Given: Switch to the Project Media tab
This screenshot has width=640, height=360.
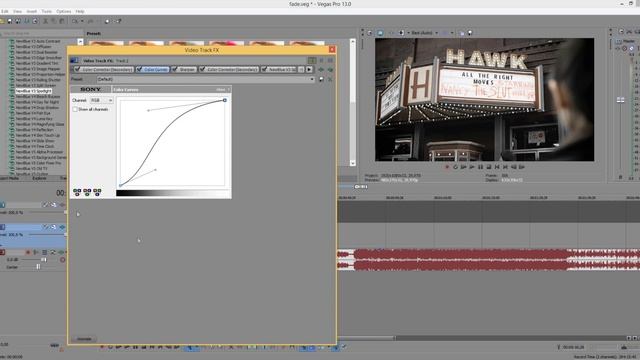Looking at the screenshot, I should pos(10,178).
